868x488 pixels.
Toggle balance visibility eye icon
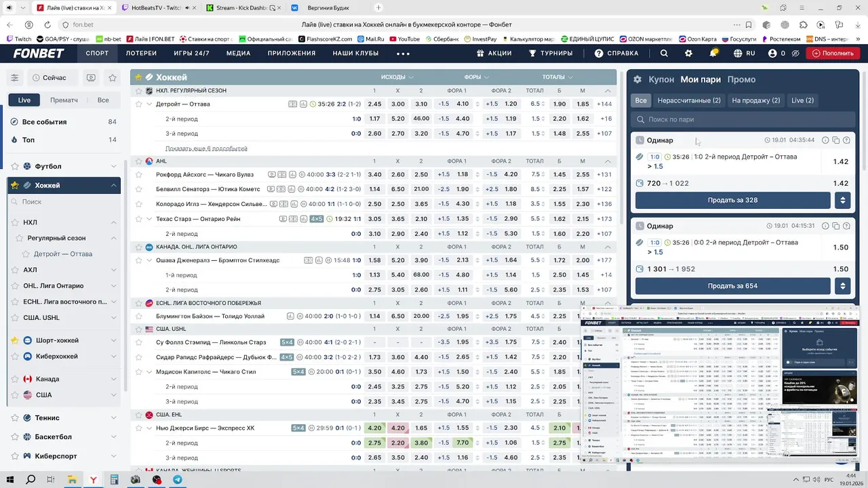[x=795, y=53]
